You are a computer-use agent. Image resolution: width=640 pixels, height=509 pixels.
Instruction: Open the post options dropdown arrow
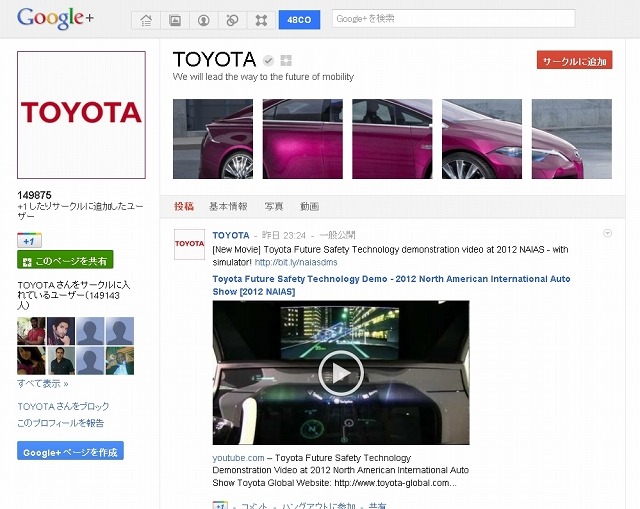pyautogui.click(x=607, y=233)
